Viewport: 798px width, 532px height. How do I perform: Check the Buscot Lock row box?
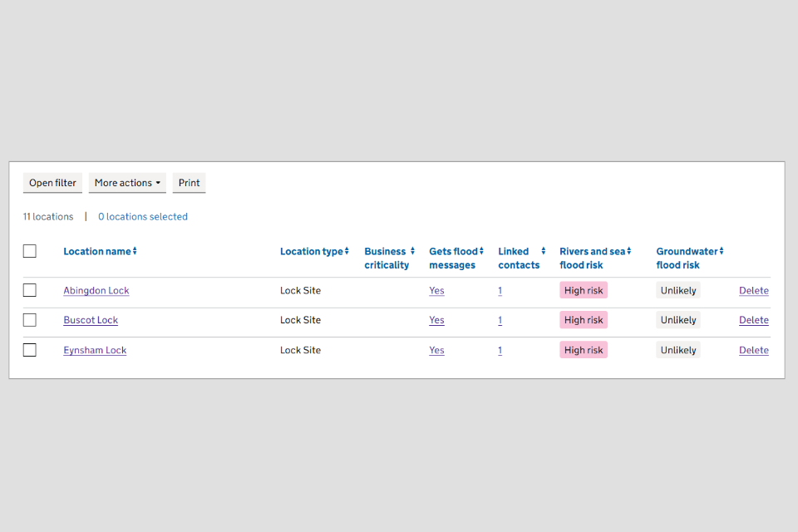tap(30, 320)
